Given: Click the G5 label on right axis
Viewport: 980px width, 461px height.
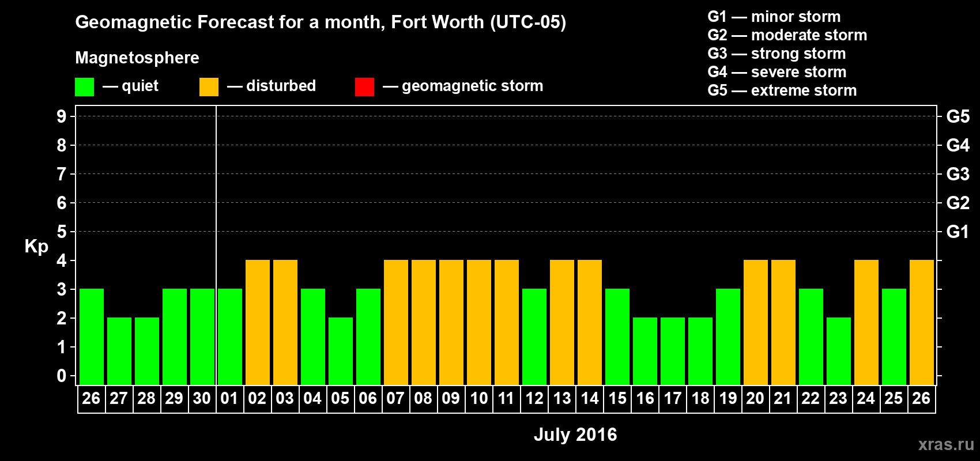Looking at the screenshot, I should [958, 116].
